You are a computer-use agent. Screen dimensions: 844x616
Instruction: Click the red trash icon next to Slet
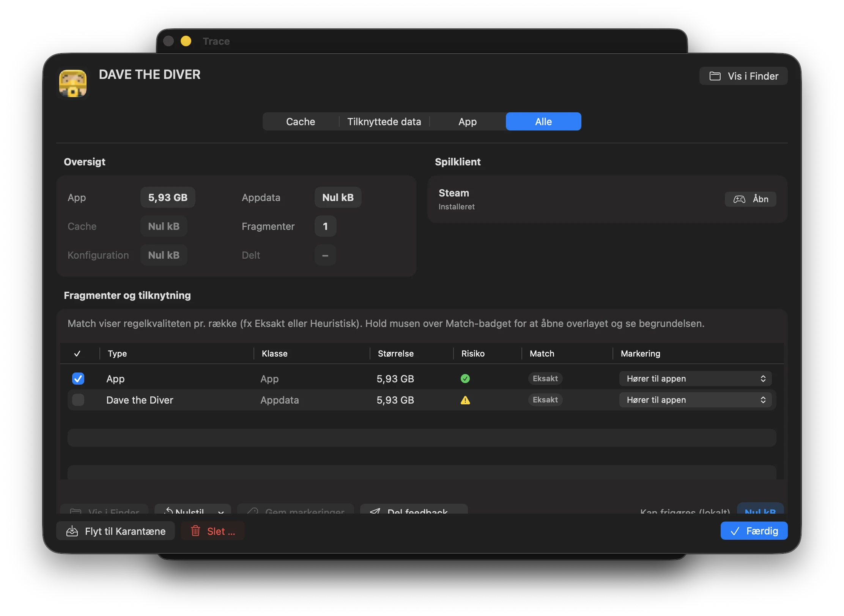coord(195,531)
